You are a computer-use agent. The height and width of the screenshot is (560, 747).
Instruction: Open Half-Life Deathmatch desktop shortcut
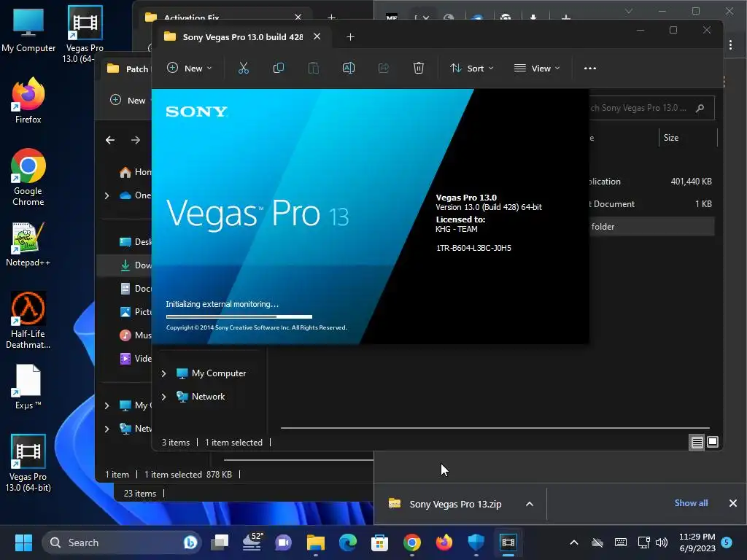pos(28,320)
